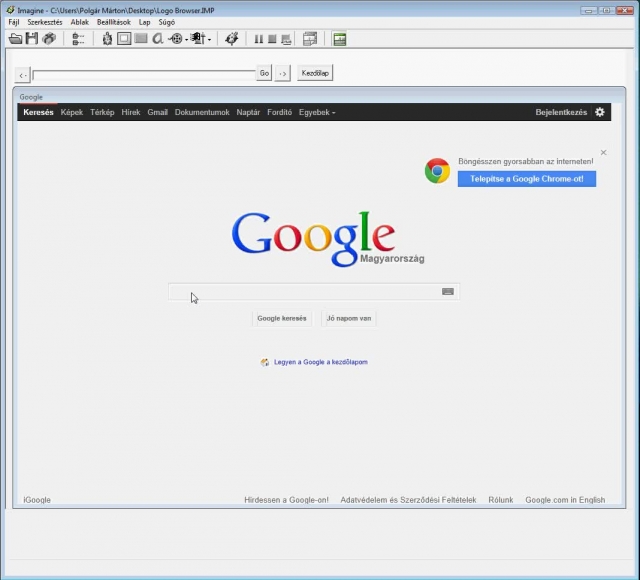Open the on-screen keyboard icon in search box
Viewport: 640px width, 580px height.
point(448,291)
